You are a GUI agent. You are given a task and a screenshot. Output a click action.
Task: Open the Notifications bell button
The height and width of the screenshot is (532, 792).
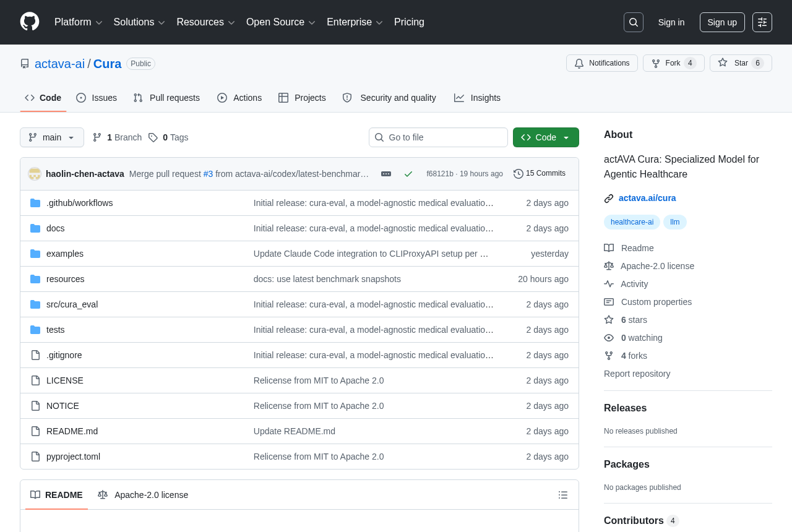click(602, 63)
